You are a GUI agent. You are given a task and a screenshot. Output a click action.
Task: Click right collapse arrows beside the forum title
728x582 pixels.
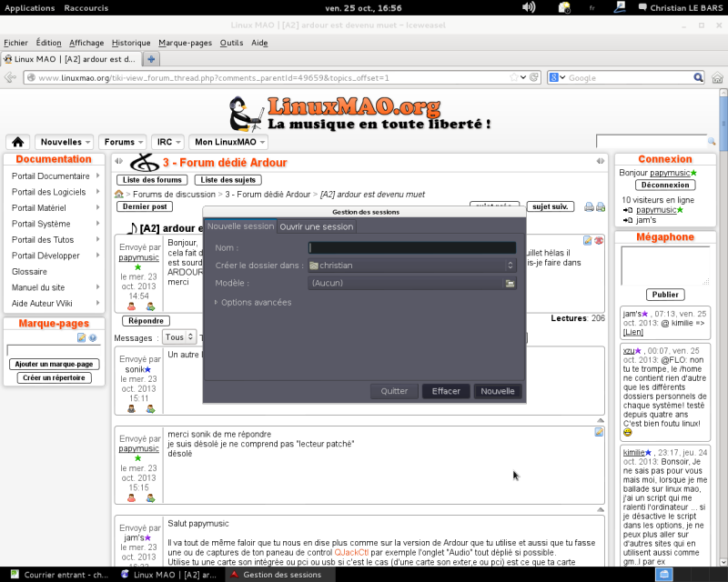click(601, 161)
